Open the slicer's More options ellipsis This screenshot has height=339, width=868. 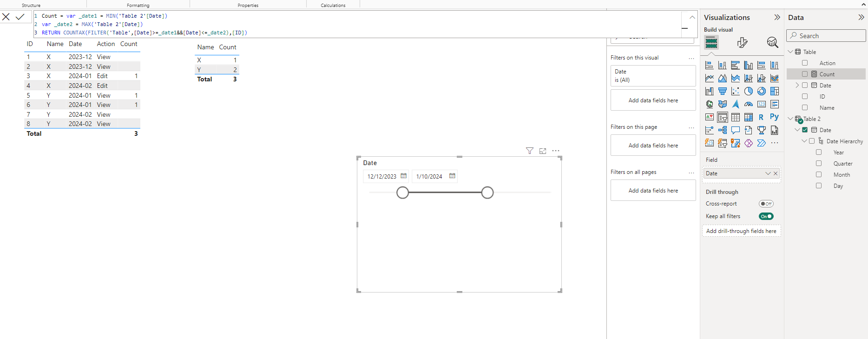[556, 151]
